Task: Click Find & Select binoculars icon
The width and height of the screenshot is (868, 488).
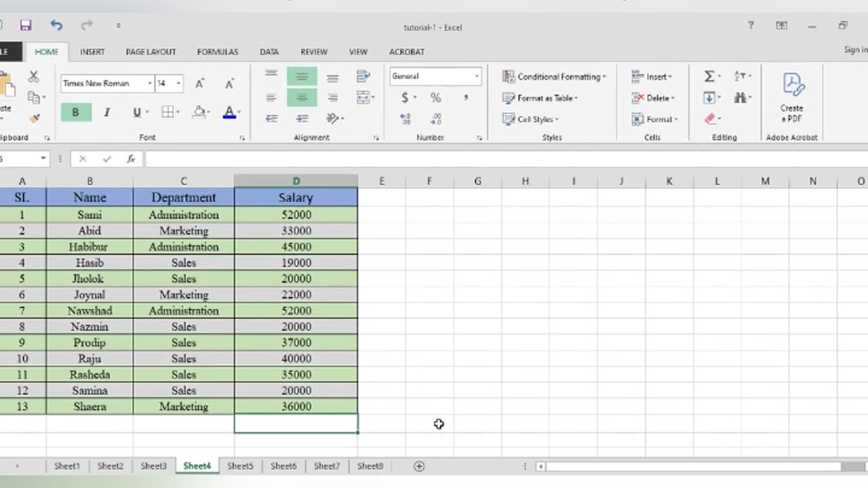Action: (740, 98)
